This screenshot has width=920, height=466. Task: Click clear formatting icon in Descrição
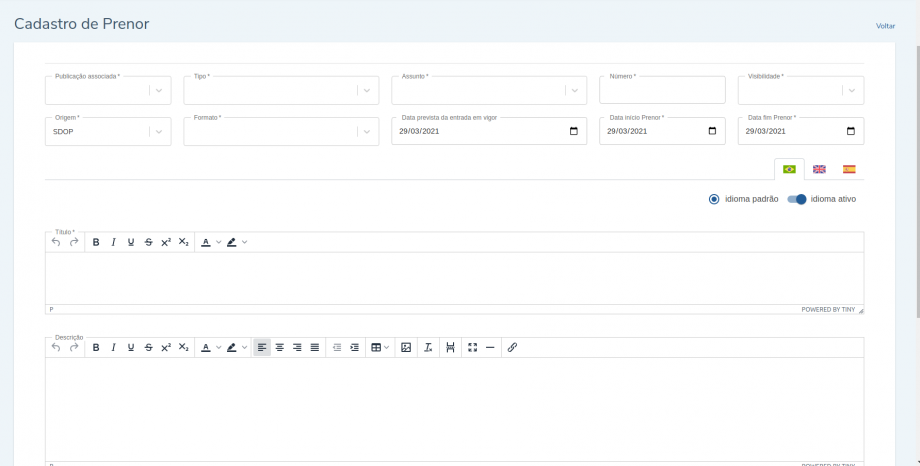pyautogui.click(x=428, y=347)
